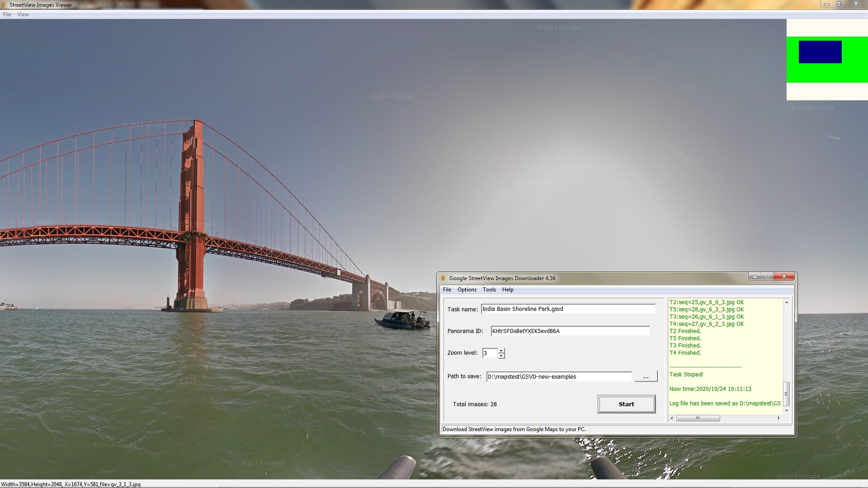Open View menu in StreetView Images Viewer

tap(23, 14)
